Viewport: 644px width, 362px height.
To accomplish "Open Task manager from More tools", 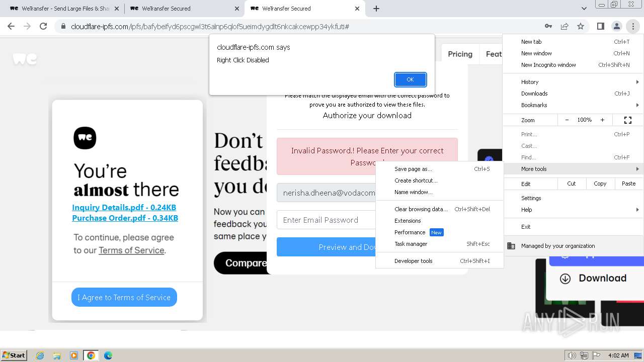I will [x=440, y=244].
